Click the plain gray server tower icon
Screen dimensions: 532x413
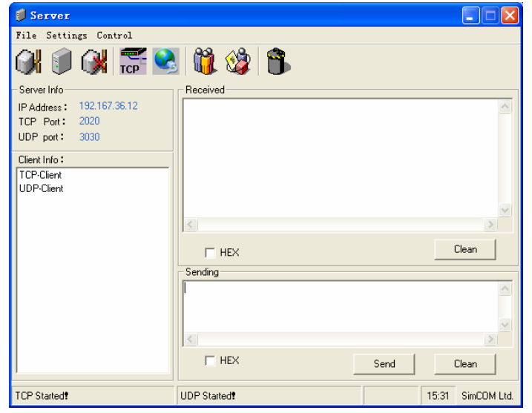(x=62, y=62)
